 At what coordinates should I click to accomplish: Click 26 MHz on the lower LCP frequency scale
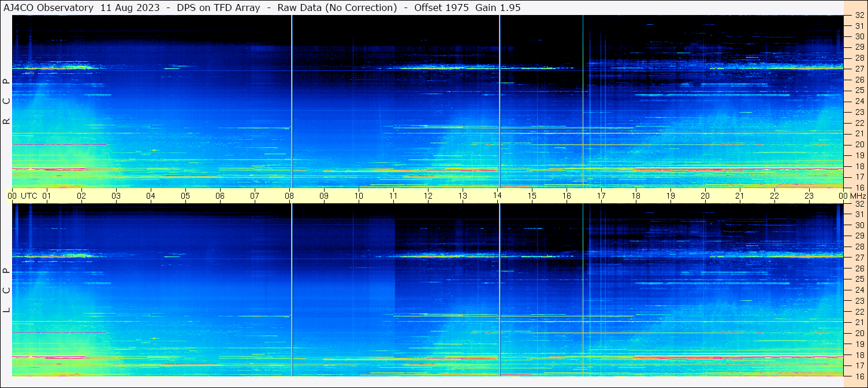coord(859,268)
